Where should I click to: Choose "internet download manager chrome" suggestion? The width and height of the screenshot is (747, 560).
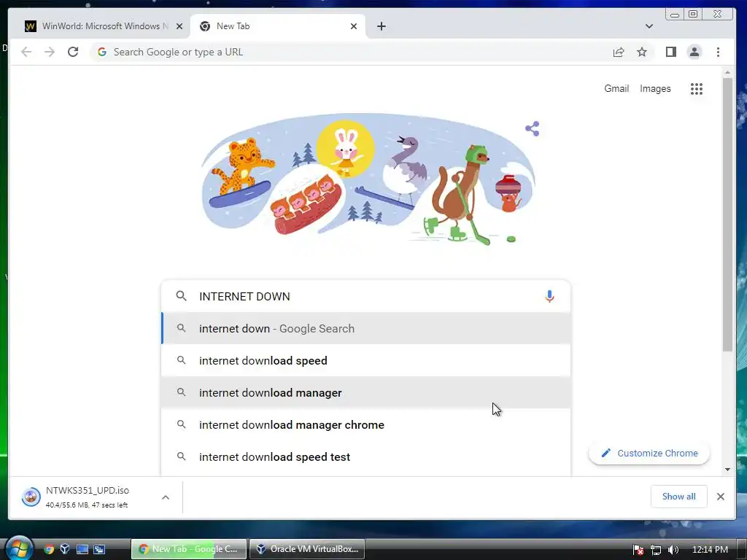coord(366,425)
